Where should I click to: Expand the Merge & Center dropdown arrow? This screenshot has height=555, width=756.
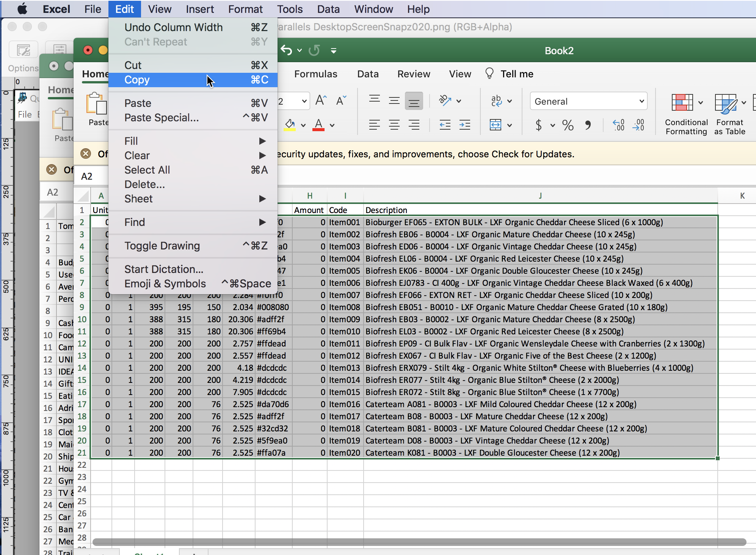pyautogui.click(x=510, y=125)
